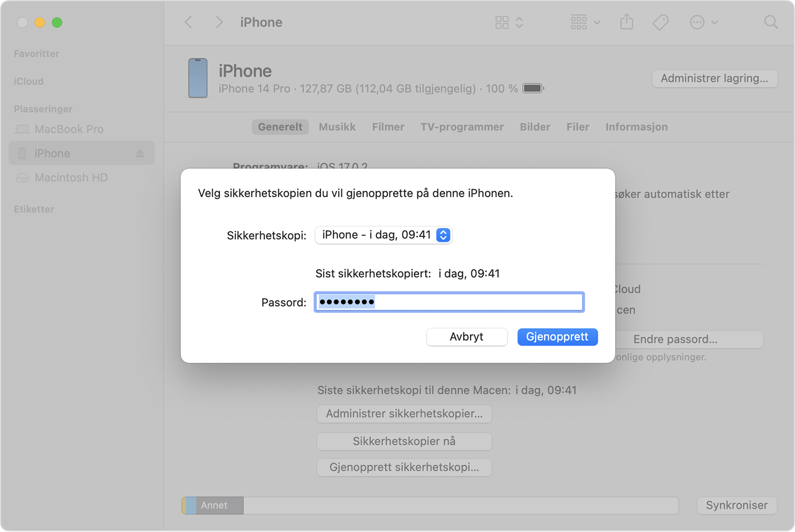795x532 pixels.
Task: Click Gjenopprett sikkerhetskopi button
Action: [x=404, y=467]
